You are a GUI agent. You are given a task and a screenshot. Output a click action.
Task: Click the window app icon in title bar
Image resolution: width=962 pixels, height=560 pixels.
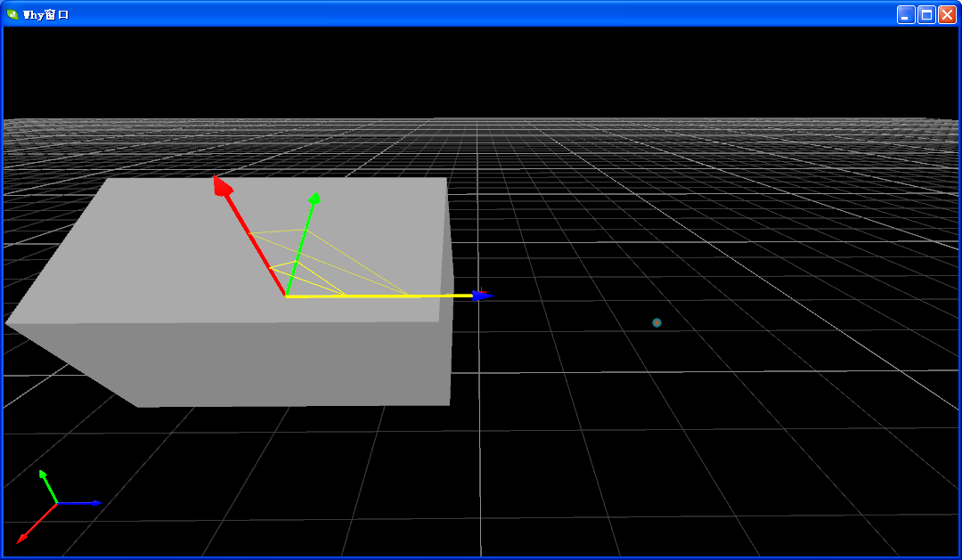tap(12, 14)
